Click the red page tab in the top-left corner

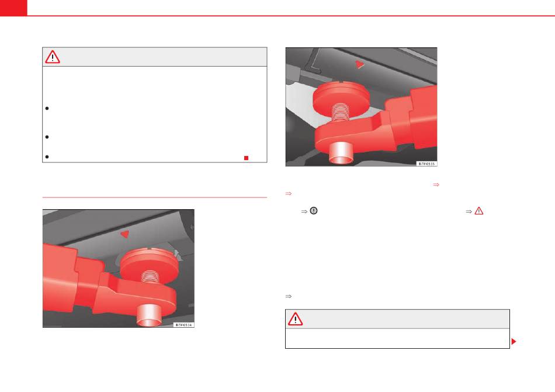tap(13, 8)
